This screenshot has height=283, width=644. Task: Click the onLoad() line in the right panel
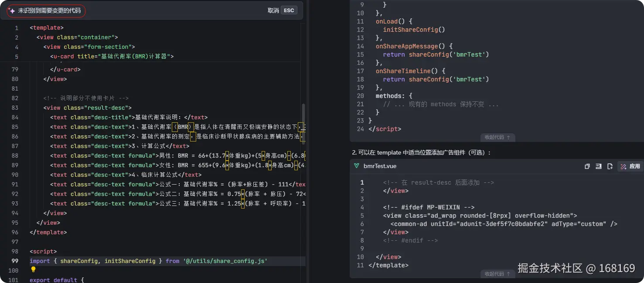(394, 21)
